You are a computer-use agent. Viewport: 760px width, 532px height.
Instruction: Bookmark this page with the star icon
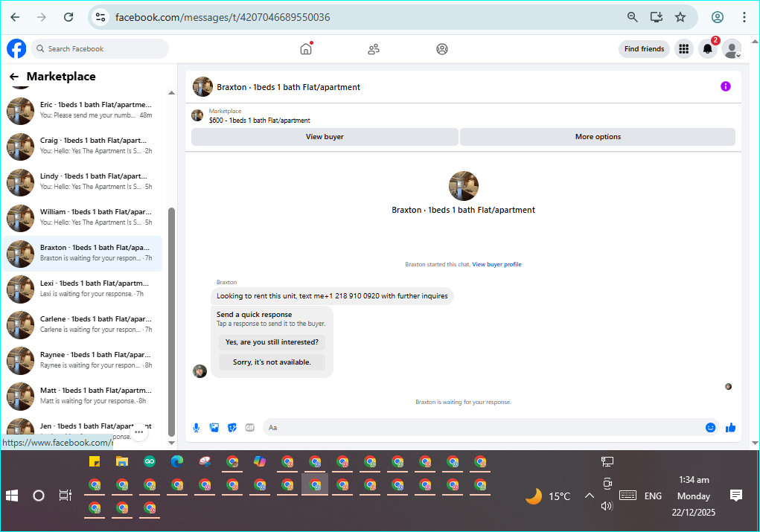coord(680,17)
